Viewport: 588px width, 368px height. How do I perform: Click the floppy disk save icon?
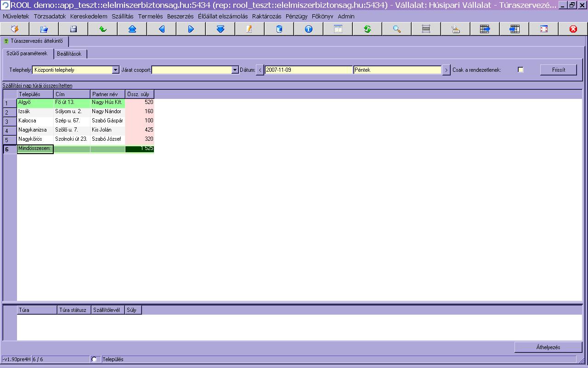pyautogui.click(x=73, y=29)
